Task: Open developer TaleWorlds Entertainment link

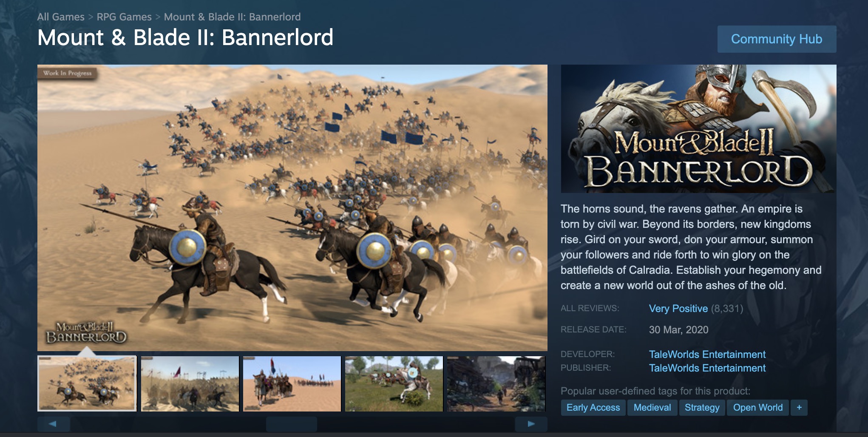Action: pos(707,355)
